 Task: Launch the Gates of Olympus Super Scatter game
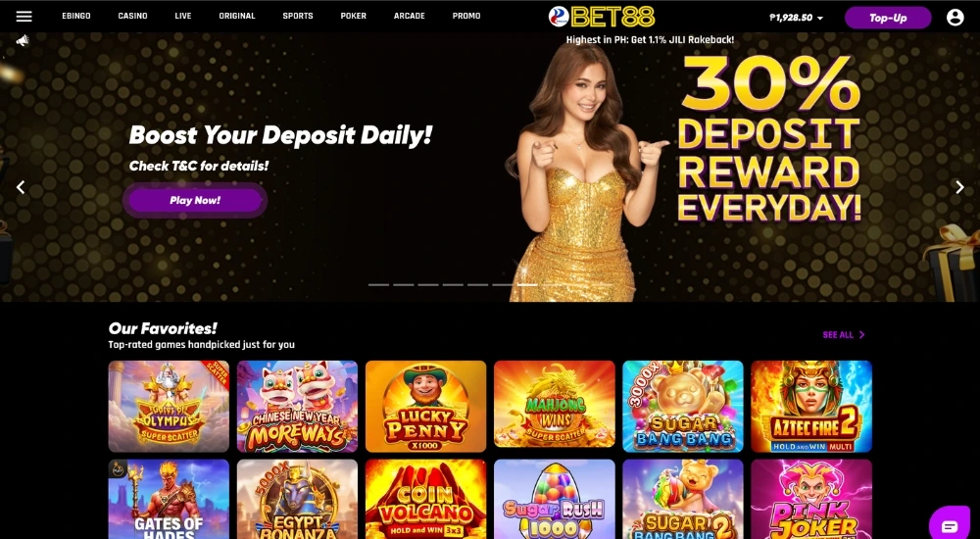pos(169,406)
